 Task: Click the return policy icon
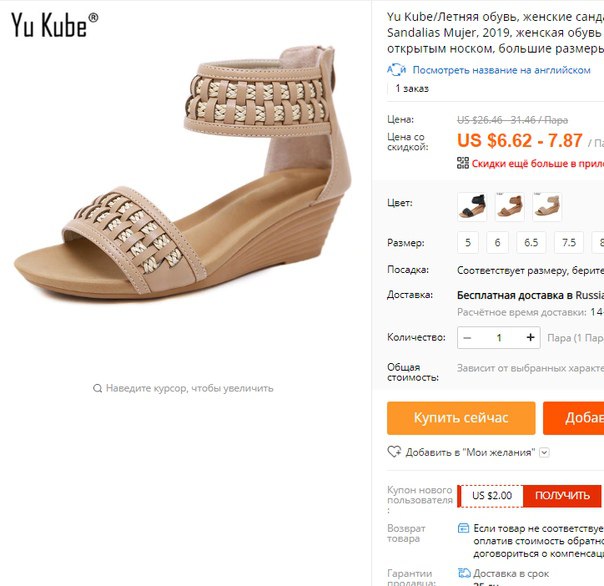pyautogui.click(x=463, y=528)
